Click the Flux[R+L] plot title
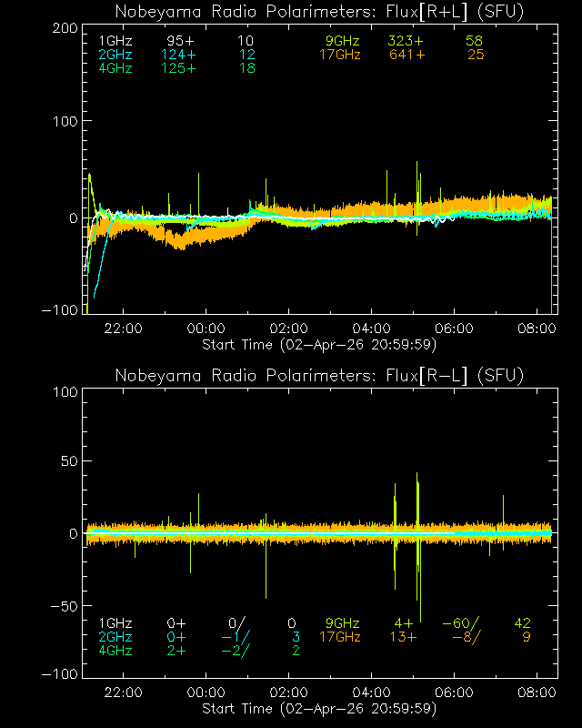Image resolution: width=582 pixels, height=728 pixels. coord(319,12)
